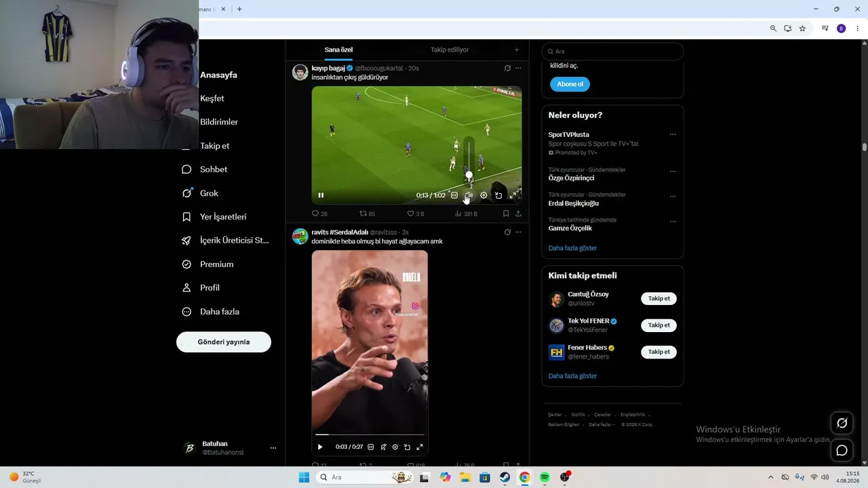Viewport: 868px width, 488px height.
Task: Show more trends under Neler oluyor
Action: [x=573, y=248]
